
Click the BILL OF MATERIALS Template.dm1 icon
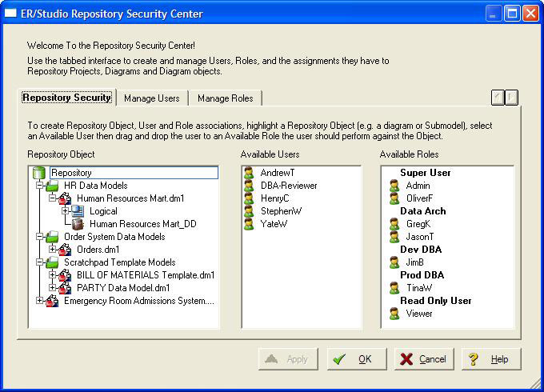(65, 275)
